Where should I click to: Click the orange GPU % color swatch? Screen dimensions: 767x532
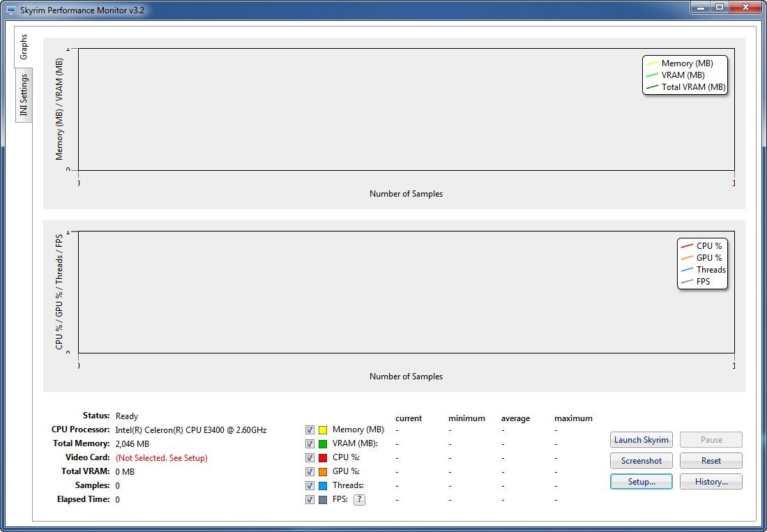(x=322, y=472)
